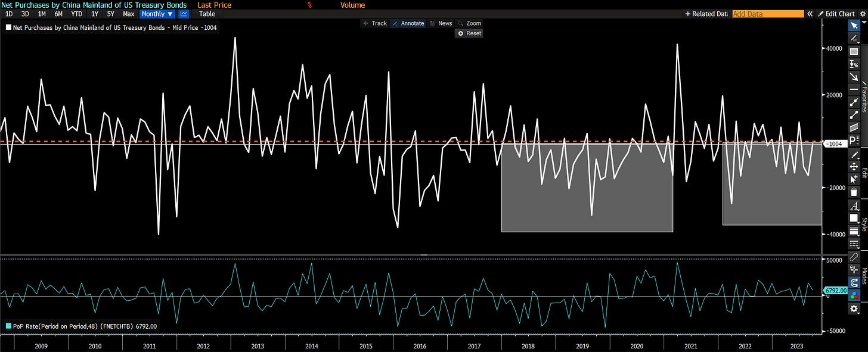Activate the Zoom tool
868x352 pixels.
pyautogui.click(x=469, y=23)
